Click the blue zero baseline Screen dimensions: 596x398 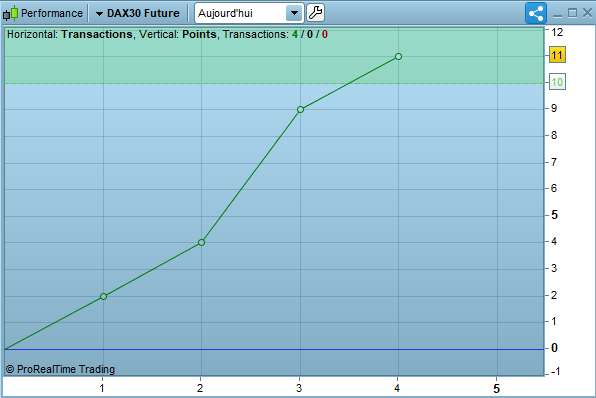[274, 349]
